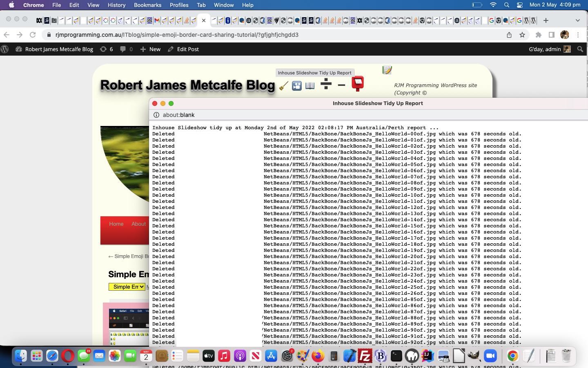
Task: Open Opera browser from the Dock
Action: [x=68, y=356]
